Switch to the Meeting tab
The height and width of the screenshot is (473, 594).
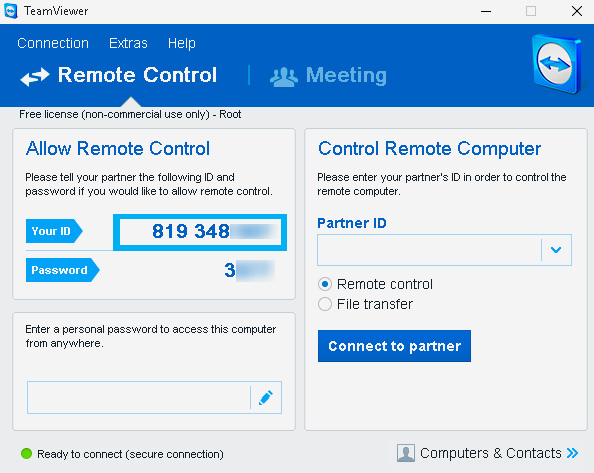click(328, 76)
